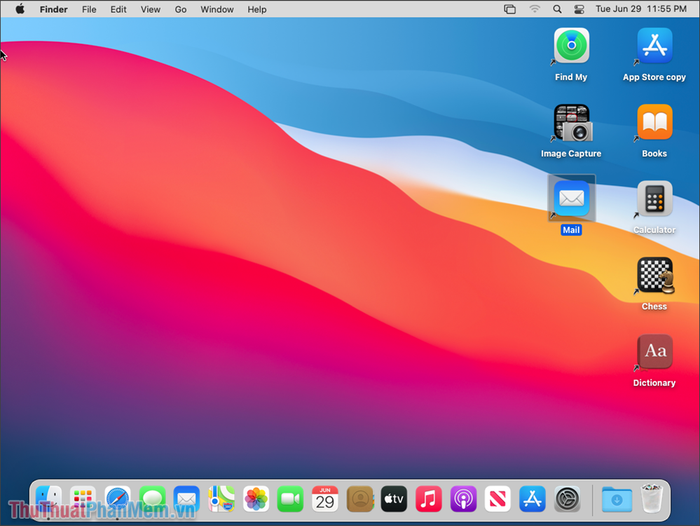Open the Help menu
Image resolution: width=700 pixels, height=526 pixels.
257,9
